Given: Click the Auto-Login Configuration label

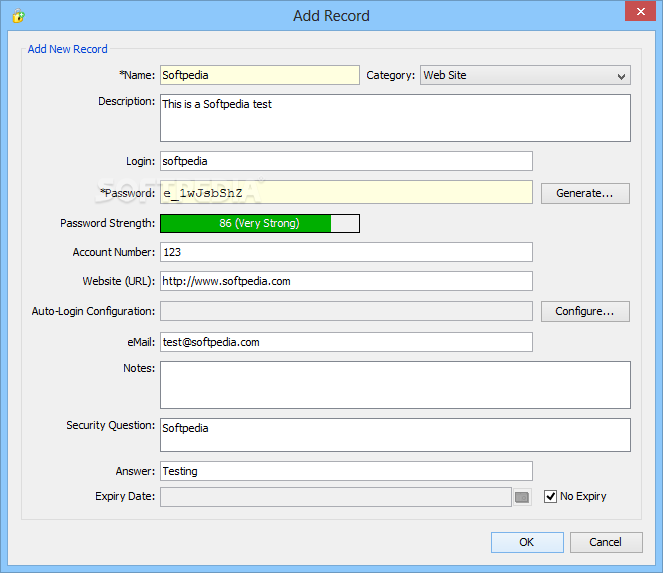Looking at the screenshot, I should (93, 311).
